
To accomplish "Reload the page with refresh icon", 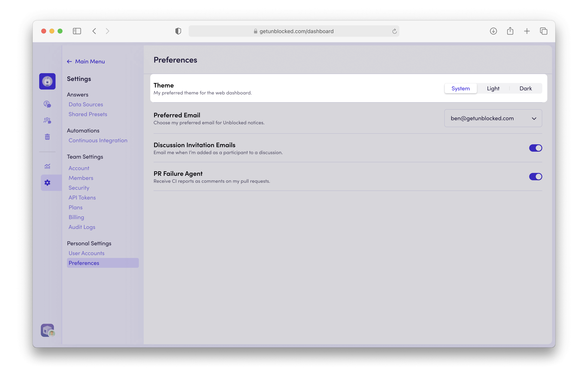I will (394, 31).
